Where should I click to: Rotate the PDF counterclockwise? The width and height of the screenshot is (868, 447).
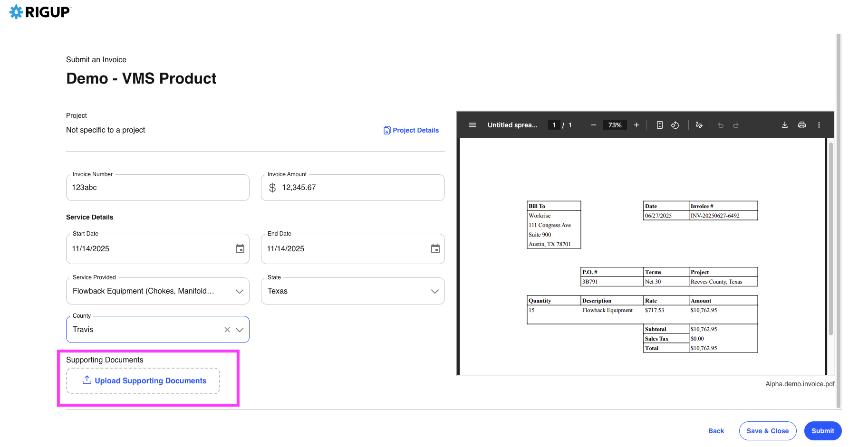coord(675,125)
